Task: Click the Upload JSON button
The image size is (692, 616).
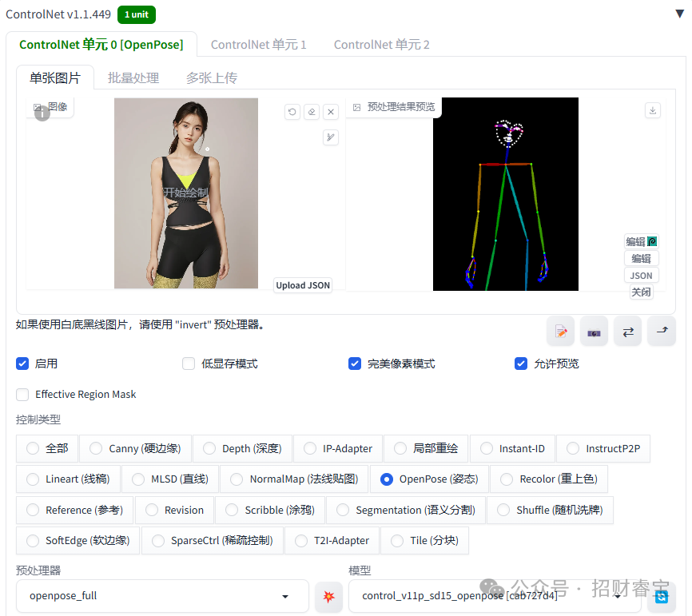Action: tap(302, 285)
